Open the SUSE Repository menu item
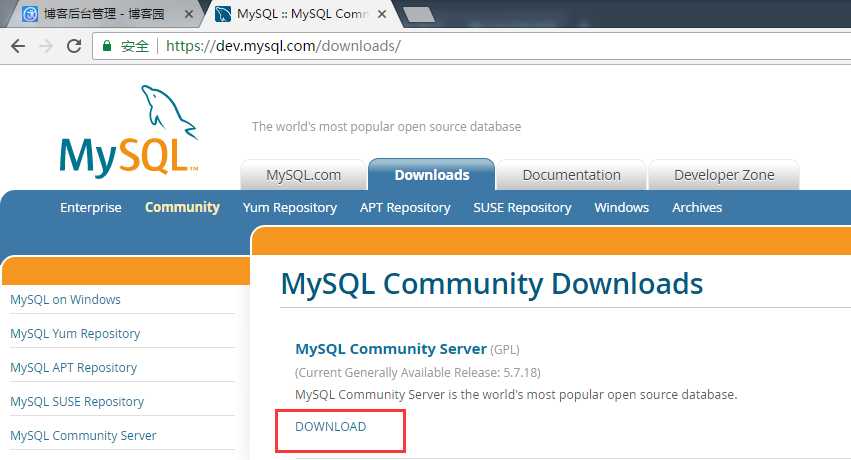Viewport: 851px width, 460px height. 522,207
